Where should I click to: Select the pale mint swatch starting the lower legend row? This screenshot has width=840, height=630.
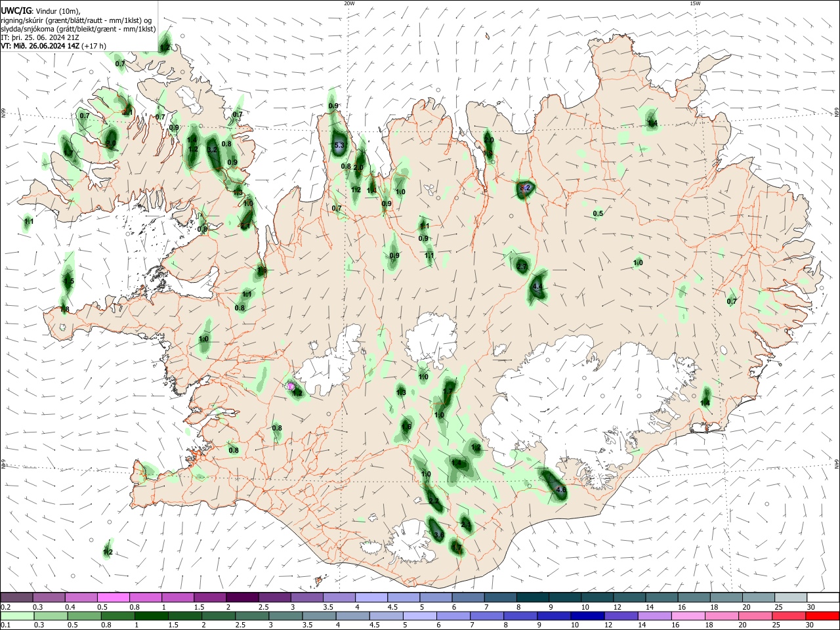click(x=18, y=616)
